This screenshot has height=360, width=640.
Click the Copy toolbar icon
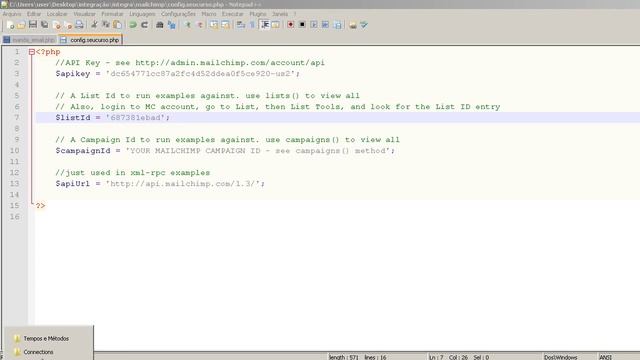106,25
